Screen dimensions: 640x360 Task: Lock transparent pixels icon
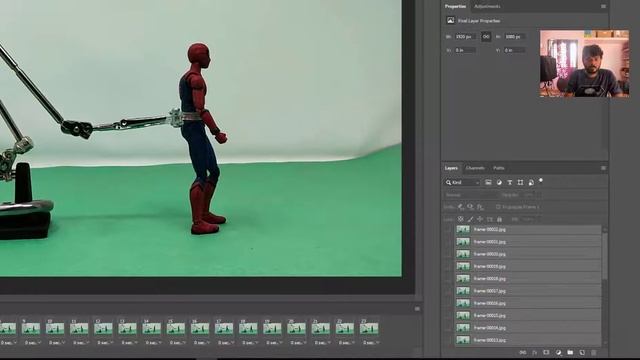[x=460, y=219]
